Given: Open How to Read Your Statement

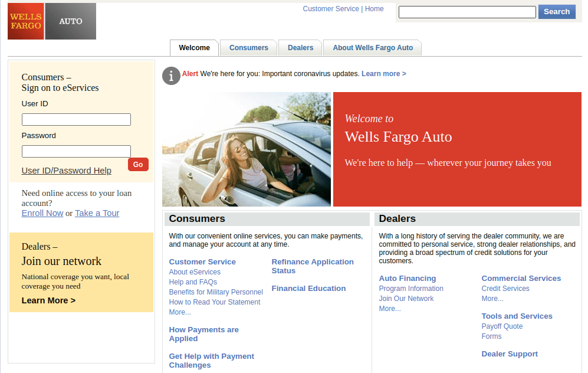Looking at the screenshot, I should pos(215,302).
